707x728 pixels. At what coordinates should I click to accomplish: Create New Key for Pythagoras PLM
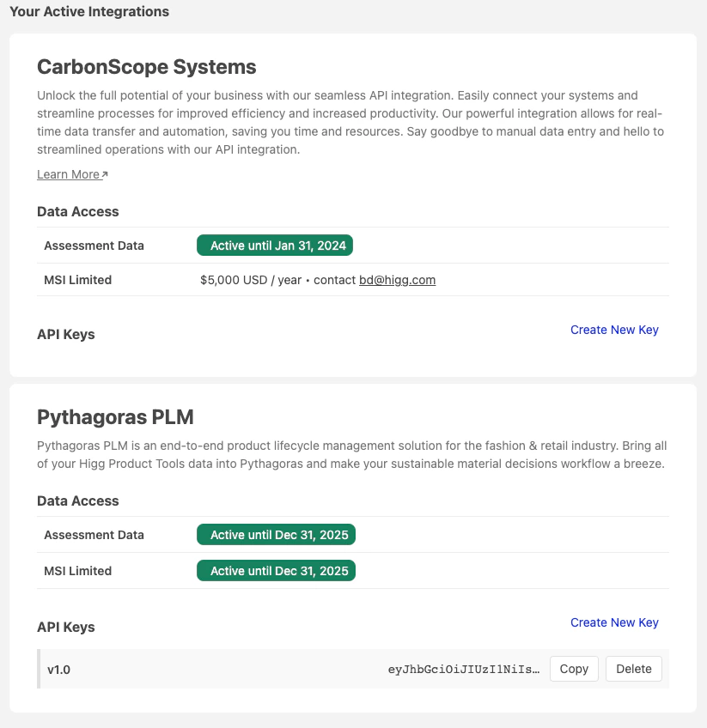[614, 622]
